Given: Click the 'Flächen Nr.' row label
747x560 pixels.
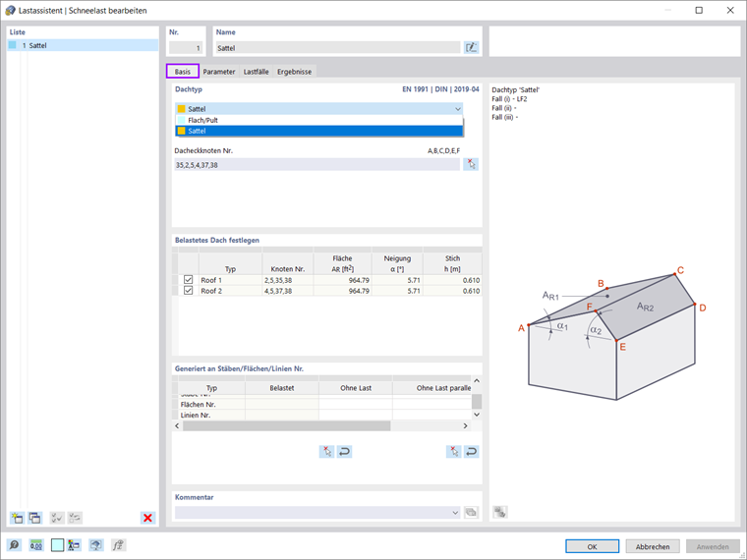Looking at the screenshot, I should (199, 405).
